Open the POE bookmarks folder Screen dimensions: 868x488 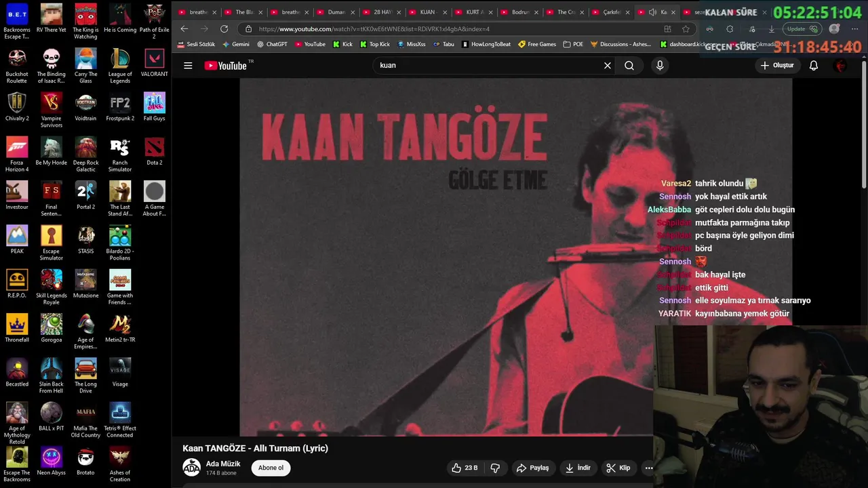click(573, 44)
